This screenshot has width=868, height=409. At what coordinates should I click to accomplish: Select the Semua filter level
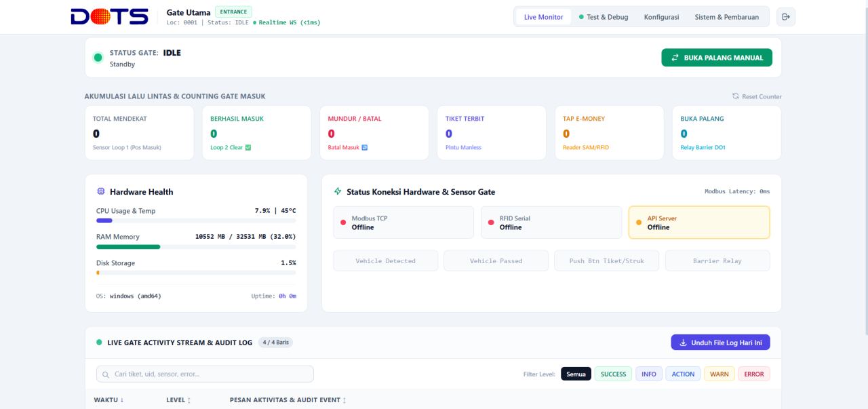point(576,374)
